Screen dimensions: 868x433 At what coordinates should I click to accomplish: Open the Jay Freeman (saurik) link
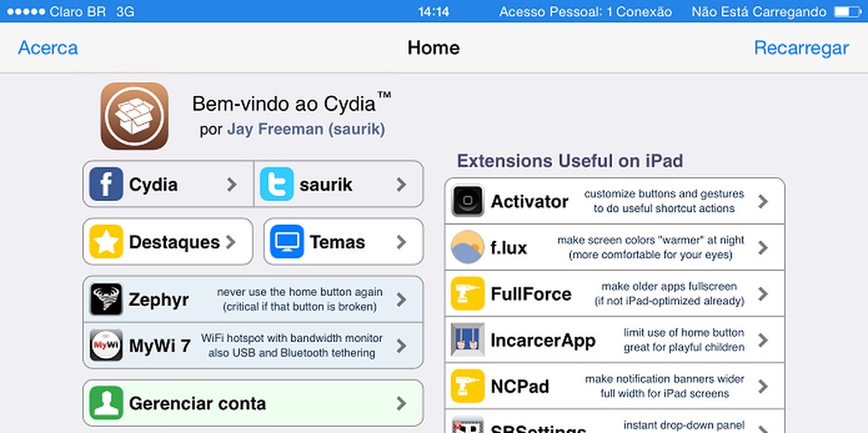coord(306,130)
